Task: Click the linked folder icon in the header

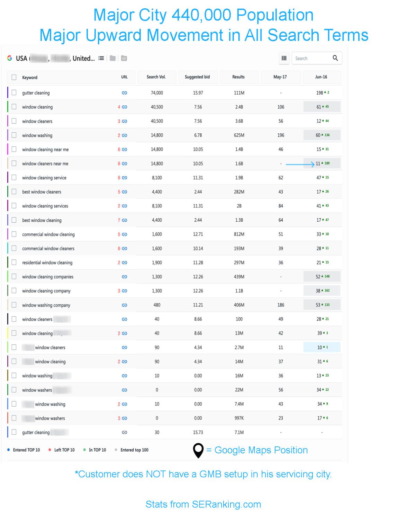Action: (124, 58)
